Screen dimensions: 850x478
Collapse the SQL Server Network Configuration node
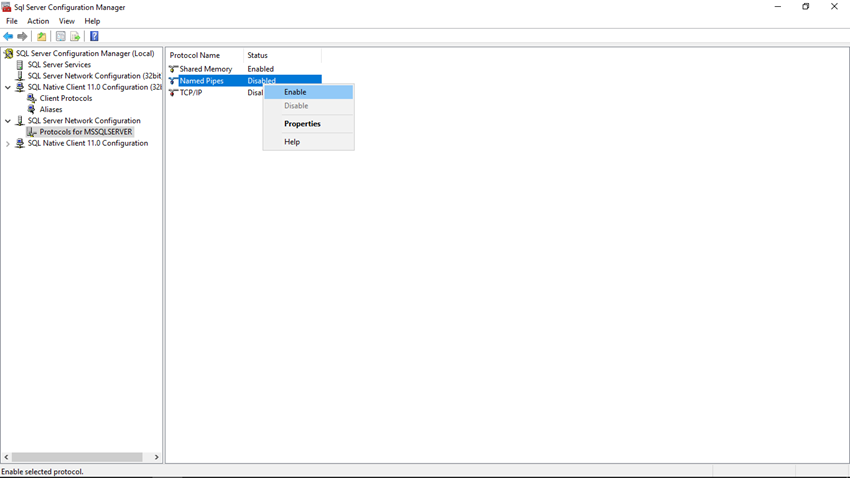[8, 121]
